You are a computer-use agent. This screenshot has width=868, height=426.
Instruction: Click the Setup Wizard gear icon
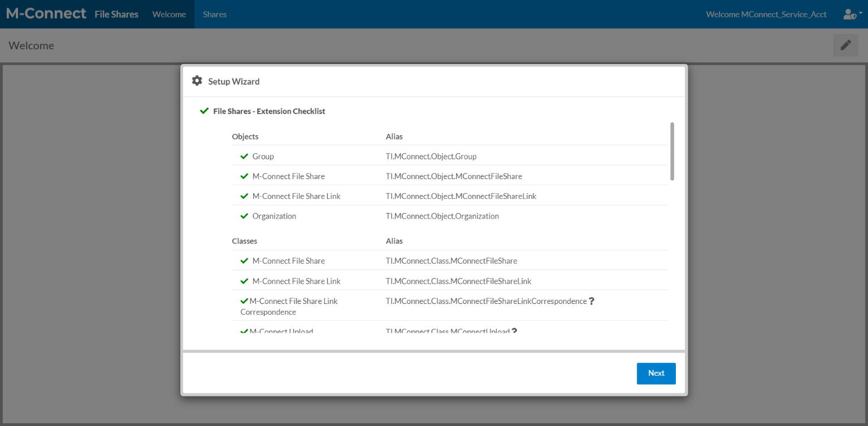pyautogui.click(x=197, y=81)
